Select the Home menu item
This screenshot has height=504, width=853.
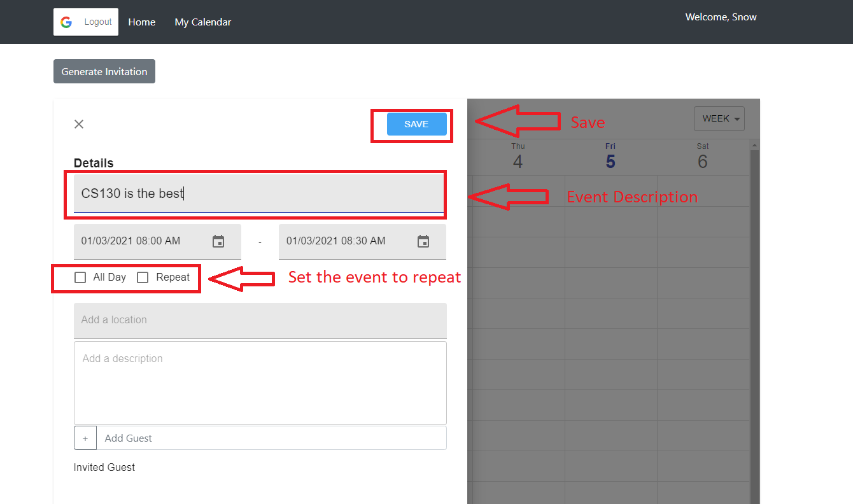141,22
